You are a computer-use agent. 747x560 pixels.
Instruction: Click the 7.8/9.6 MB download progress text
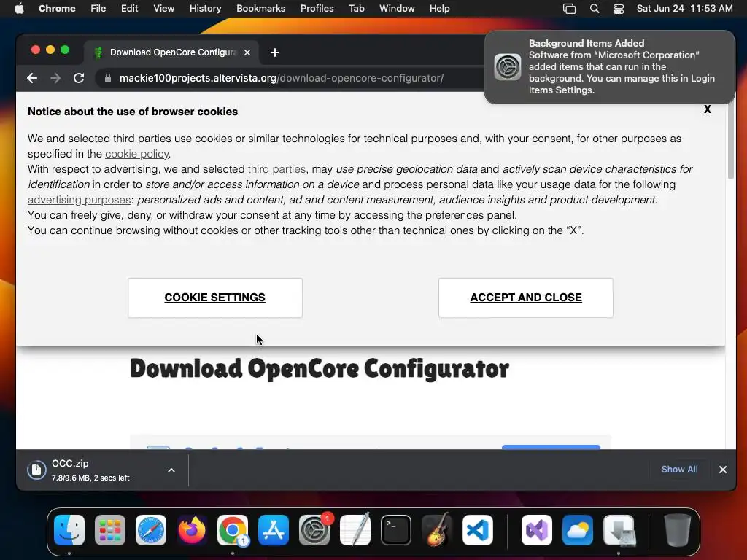90,478
